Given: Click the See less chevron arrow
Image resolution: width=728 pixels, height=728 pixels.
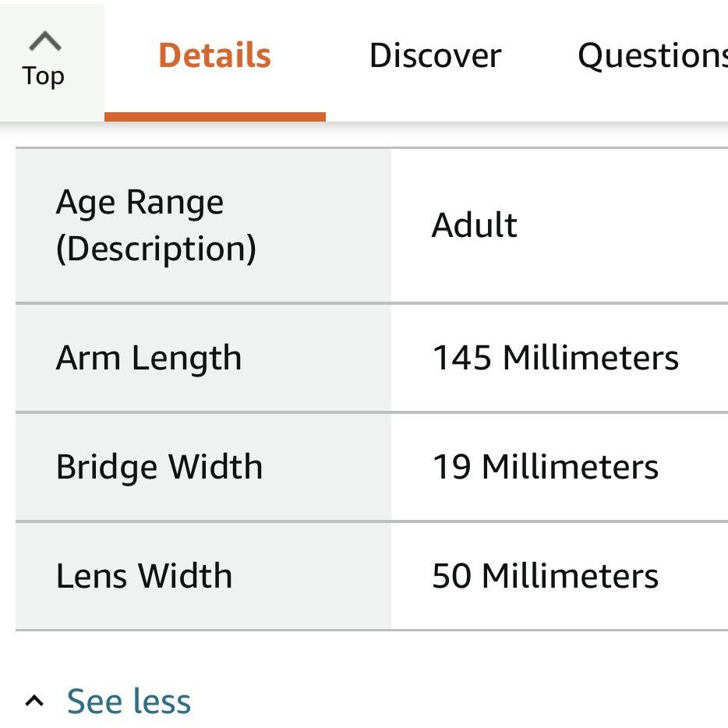Looking at the screenshot, I should tap(34, 700).
